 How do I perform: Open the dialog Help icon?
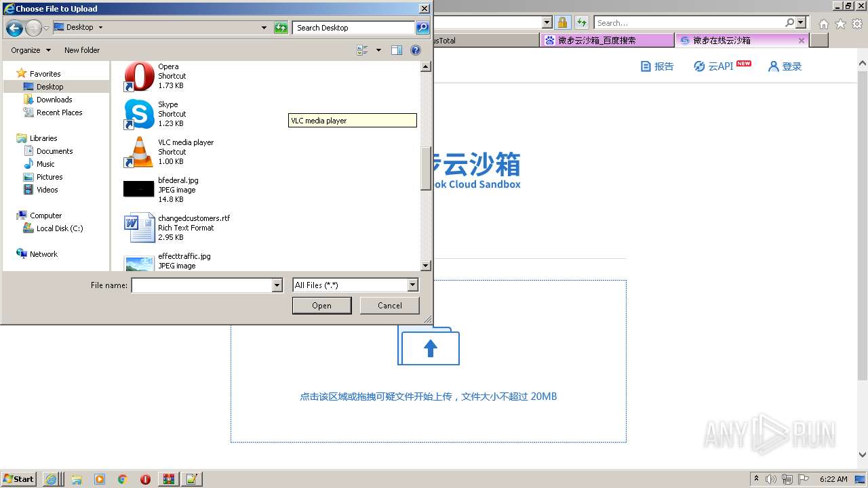tap(416, 50)
